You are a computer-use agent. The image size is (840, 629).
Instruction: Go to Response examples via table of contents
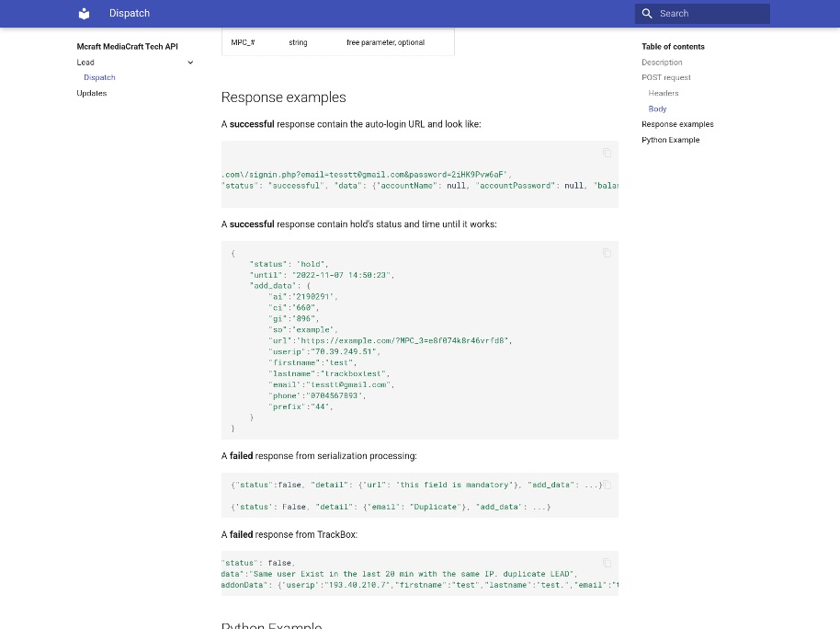tap(677, 124)
